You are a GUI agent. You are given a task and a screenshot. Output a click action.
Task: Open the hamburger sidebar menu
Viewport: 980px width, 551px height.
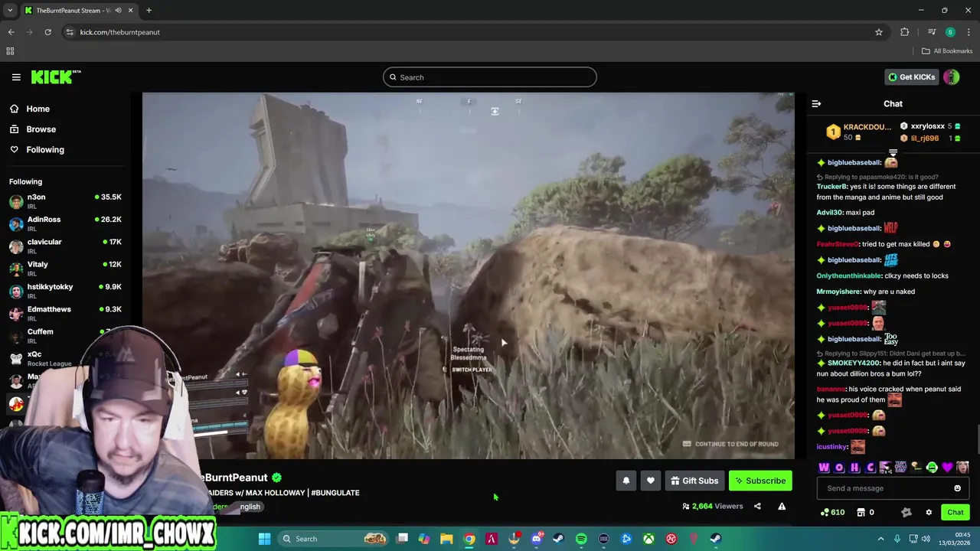[x=16, y=77]
